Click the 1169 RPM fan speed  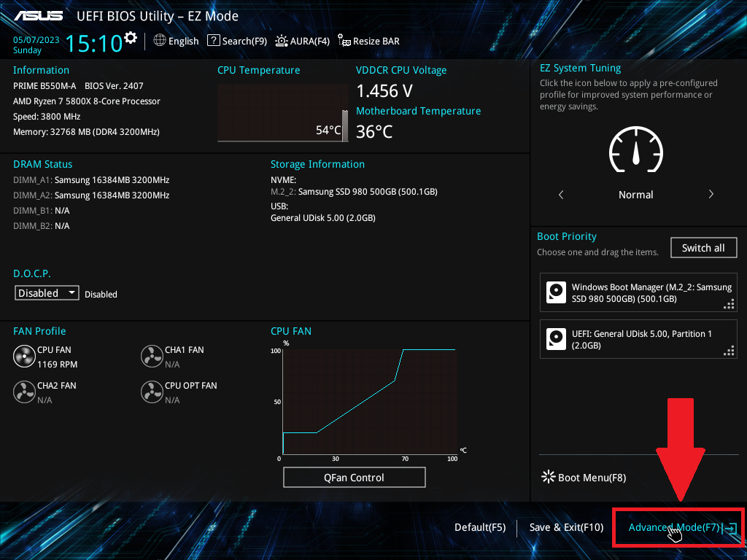click(x=57, y=365)
